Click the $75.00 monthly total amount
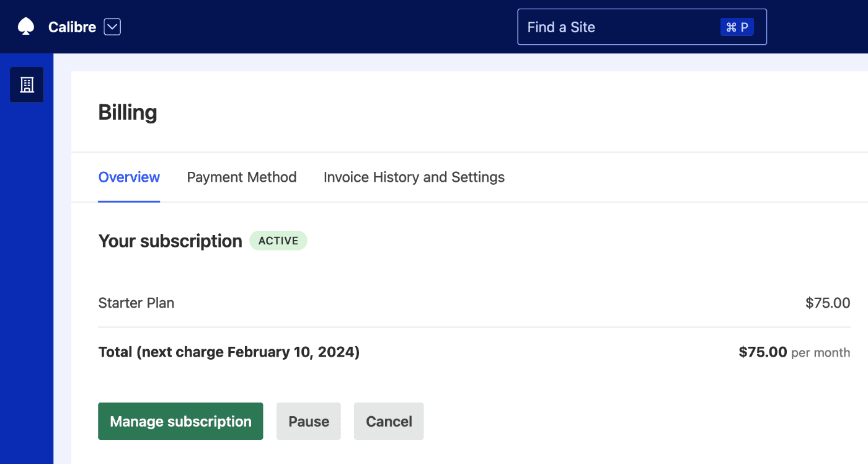The width and height of the screenshot is (868, 464). click(763, 352)
